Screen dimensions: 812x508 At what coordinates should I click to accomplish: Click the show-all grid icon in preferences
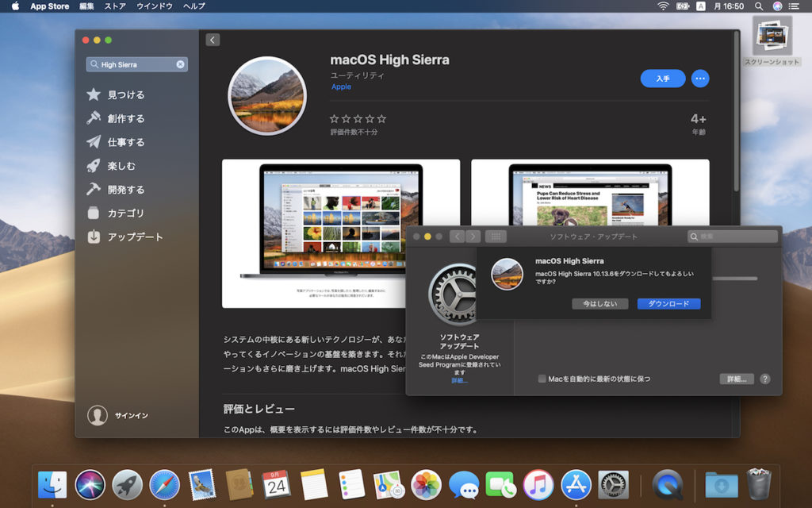[x=496, y=237]
